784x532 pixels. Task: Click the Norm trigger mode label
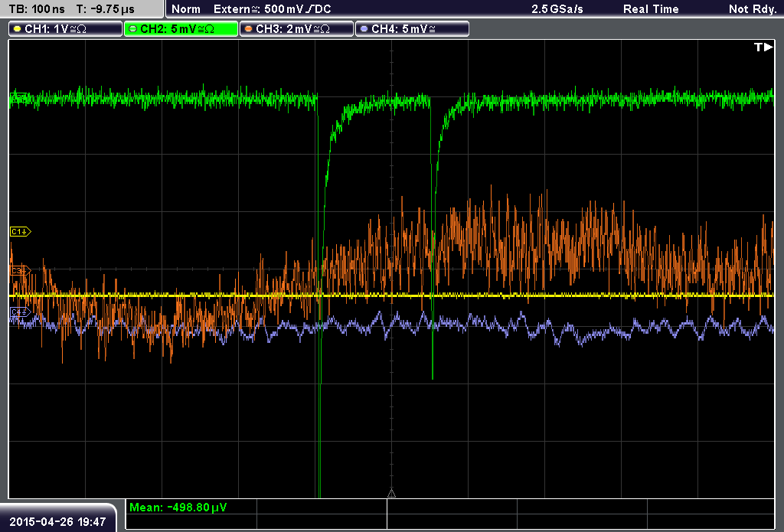(186, 9)
